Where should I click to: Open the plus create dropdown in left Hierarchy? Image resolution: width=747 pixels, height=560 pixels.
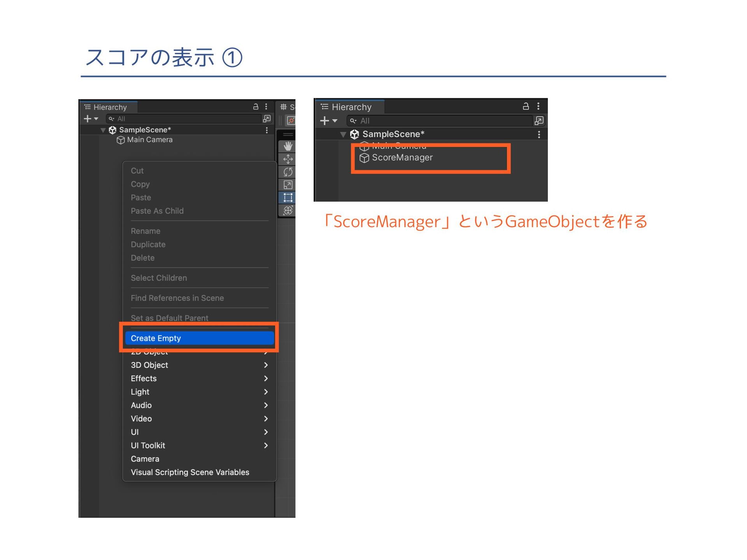tap(91, 119)
